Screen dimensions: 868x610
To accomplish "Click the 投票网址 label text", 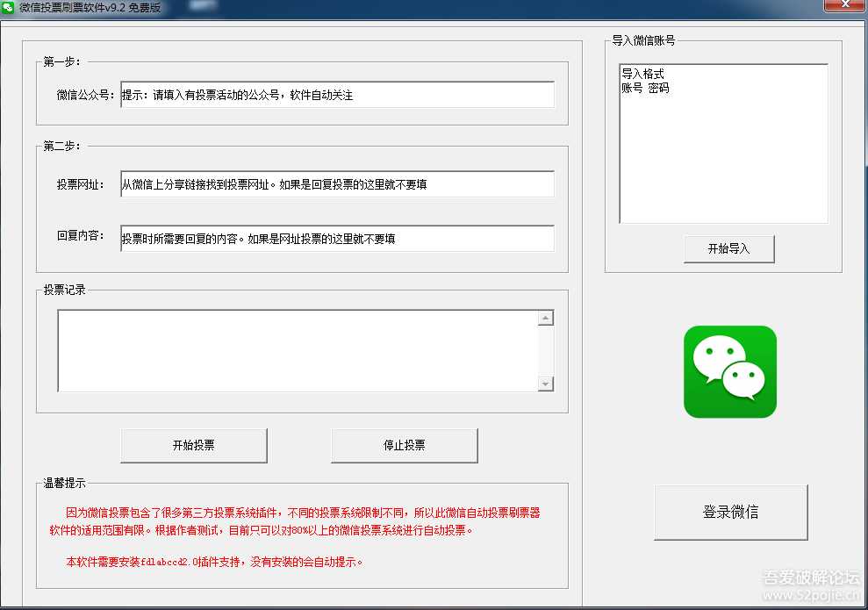I will (80, 184).
